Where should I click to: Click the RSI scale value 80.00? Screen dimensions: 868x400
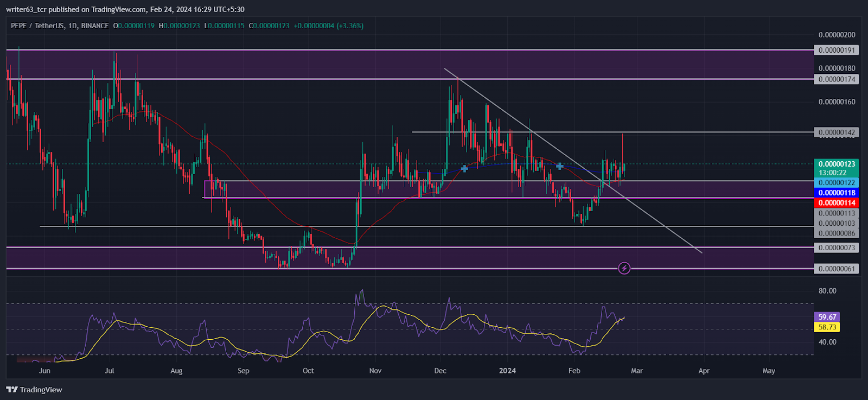827,291
